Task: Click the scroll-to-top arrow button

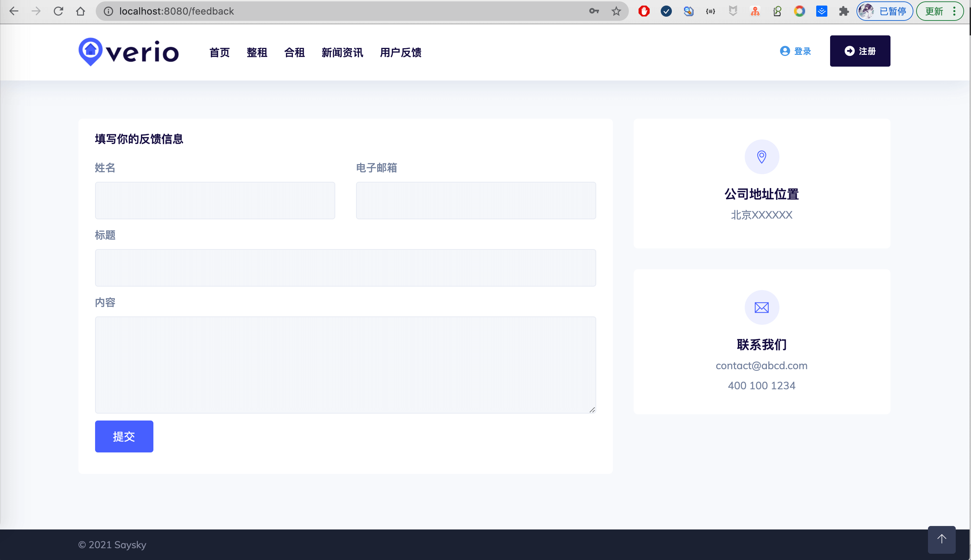Action: tap(942, 539)
